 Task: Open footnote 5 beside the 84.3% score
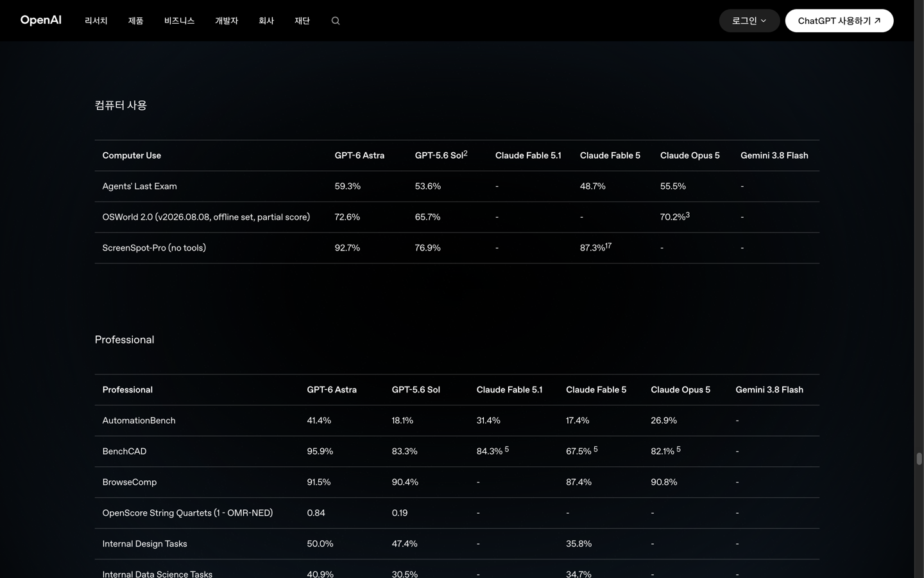pyautogui.click(x=507, y=449)
